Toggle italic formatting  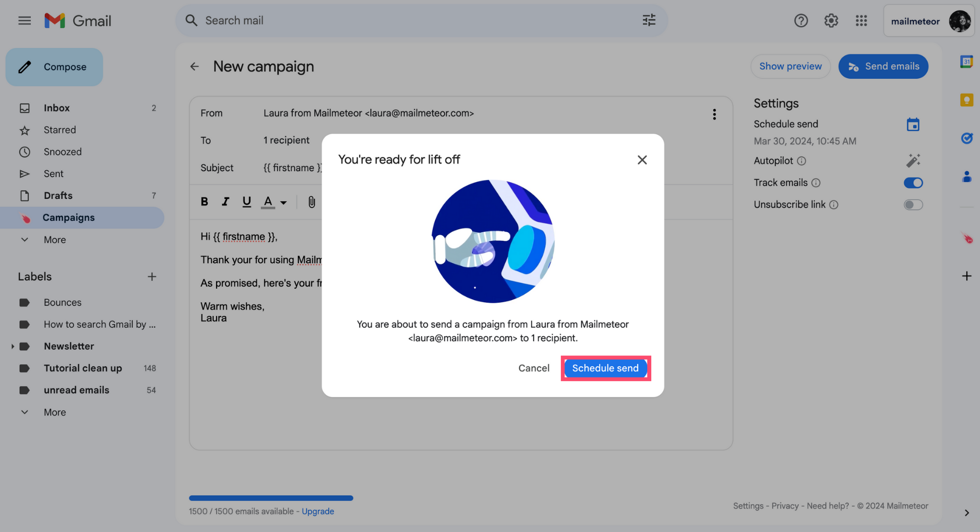click(225, 202)
